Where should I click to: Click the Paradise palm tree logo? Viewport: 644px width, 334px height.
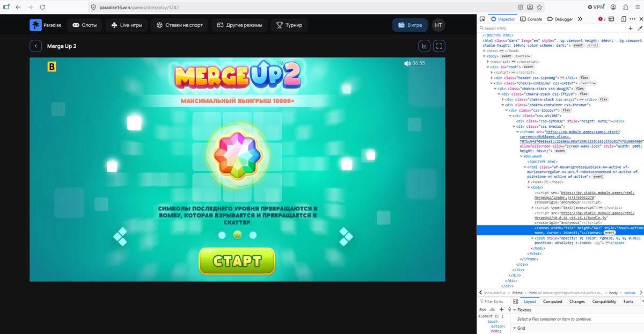[35, 25]
